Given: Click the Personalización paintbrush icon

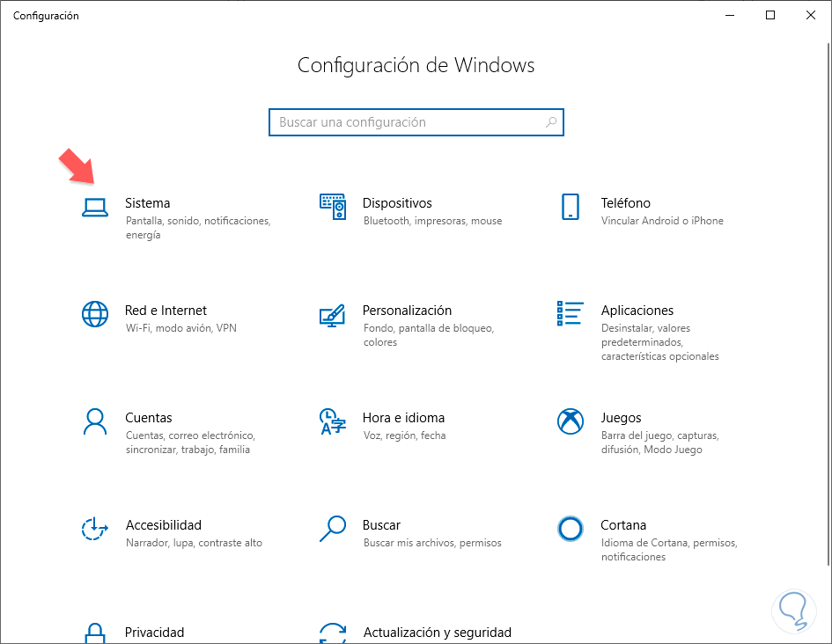Looking at the screenshot, I should 333,315.
